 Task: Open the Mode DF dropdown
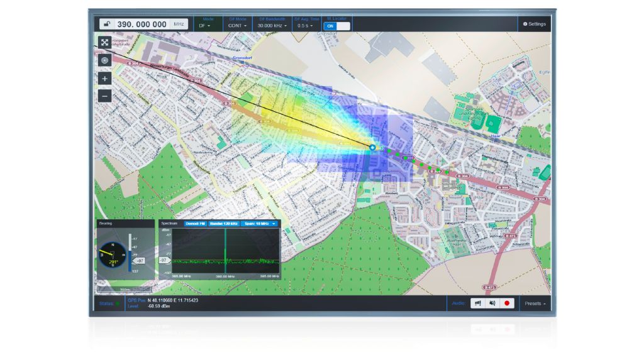point(205,26)
